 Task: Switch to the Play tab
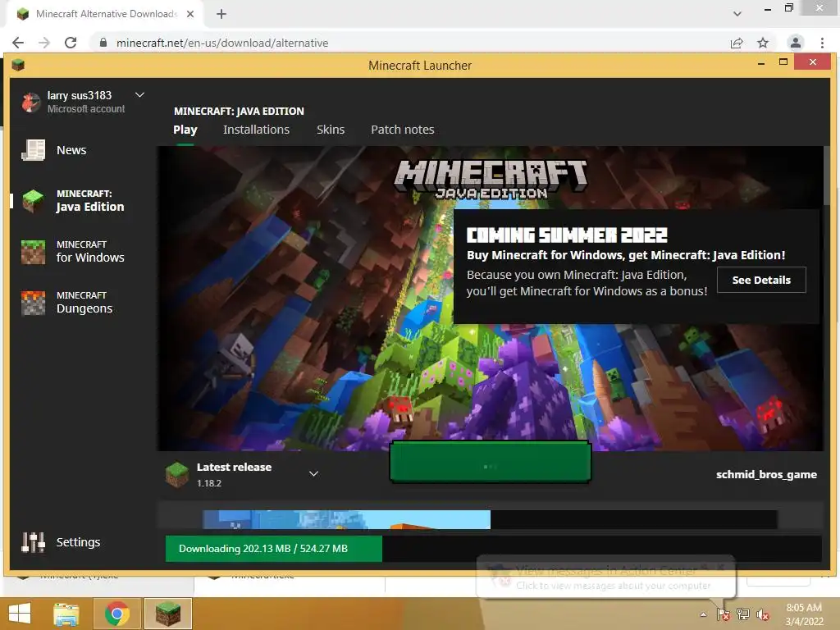[185, 130]
